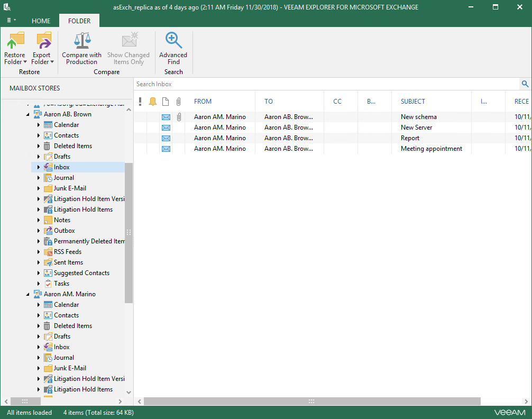Expand the Junk E-Mail folder under Aaron AB. Brown
532x419 pixels.
click(38, 188)
